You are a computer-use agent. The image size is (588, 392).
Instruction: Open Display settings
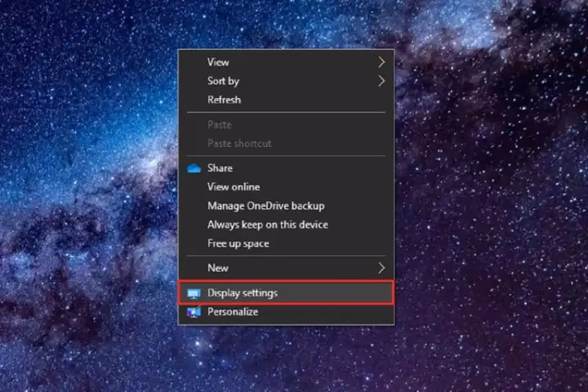(286, 292)
